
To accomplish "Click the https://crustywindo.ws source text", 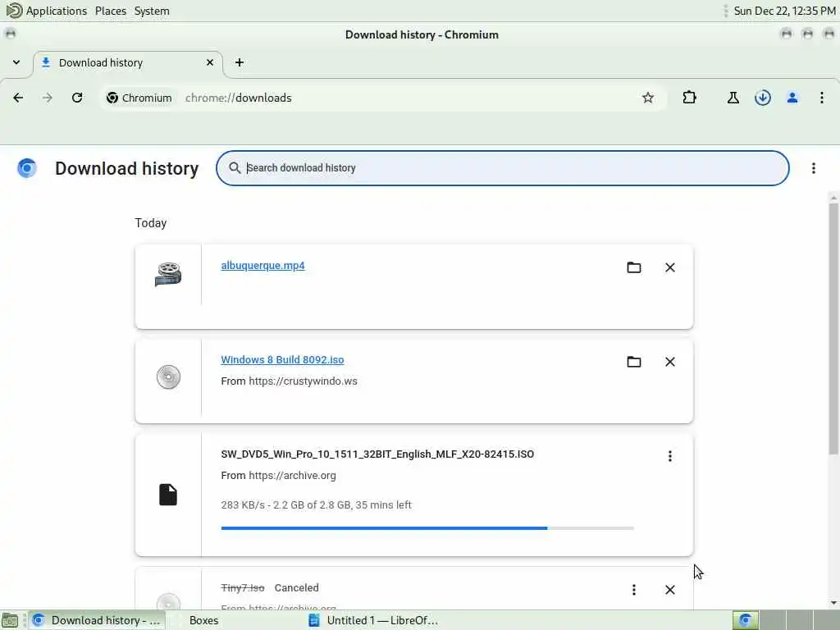I will tap(303, 381).
